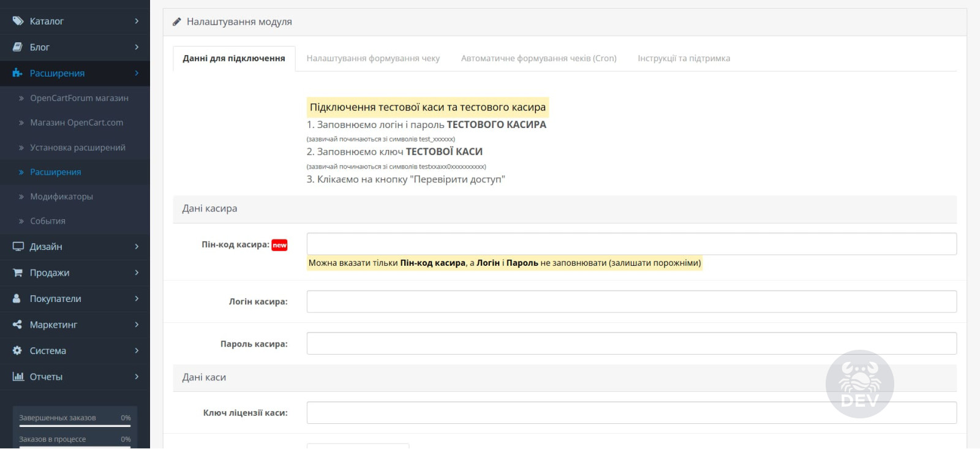Click the Підключення тестової каси highlighted heading
Viewport: 980px width, 449px height.
point(428,107)
